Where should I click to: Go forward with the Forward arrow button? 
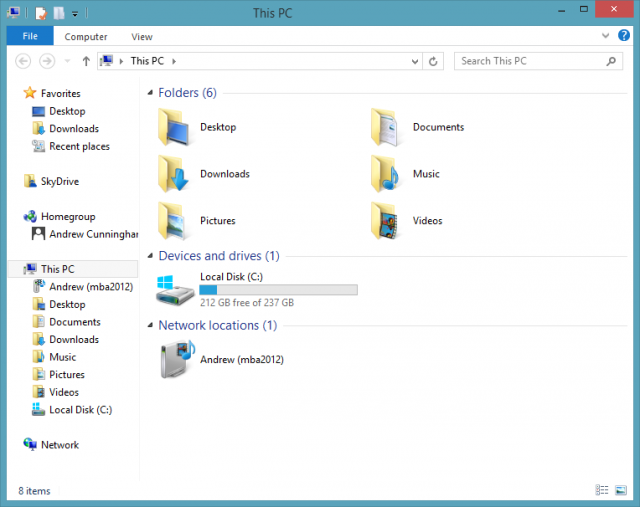47,61
